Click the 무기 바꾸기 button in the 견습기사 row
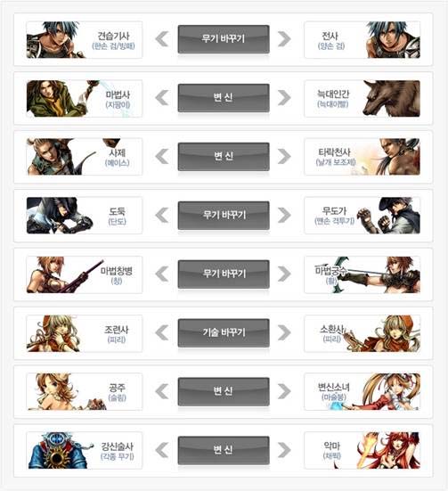Screen dimensions: 448x491 [224, 39]
